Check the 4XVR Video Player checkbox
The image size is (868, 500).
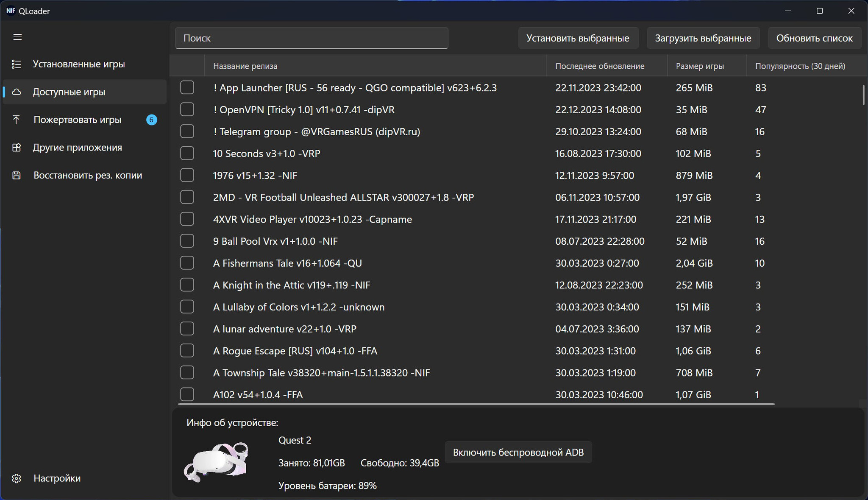(x=187, y=219)
